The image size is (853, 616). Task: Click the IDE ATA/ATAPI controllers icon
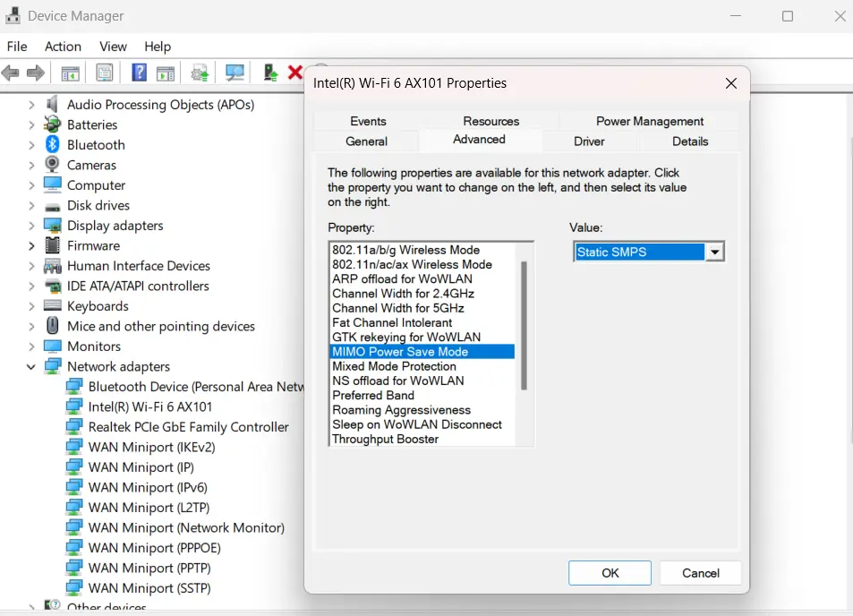52,285
